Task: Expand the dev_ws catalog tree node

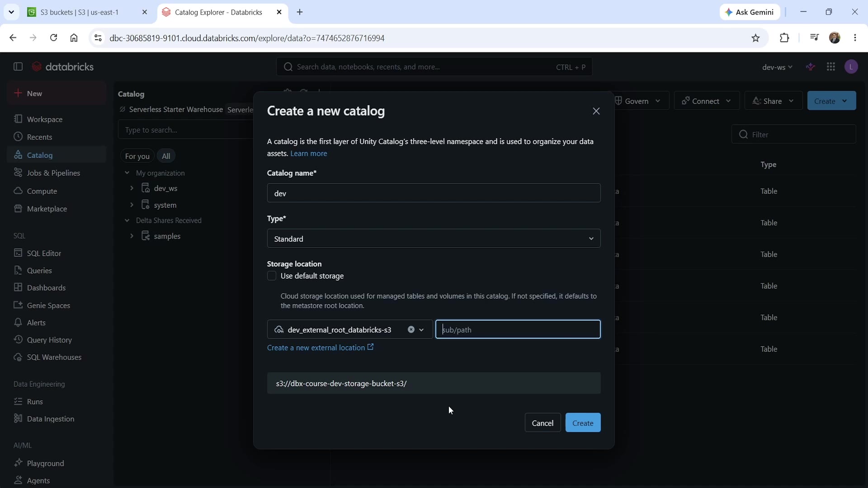Action: (x=132, y=188)
